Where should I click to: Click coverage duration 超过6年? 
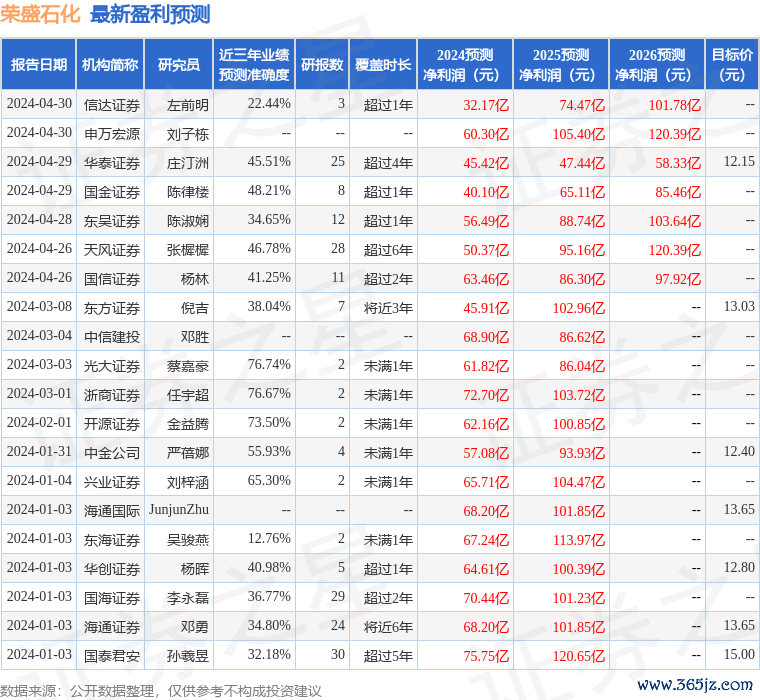388,250
